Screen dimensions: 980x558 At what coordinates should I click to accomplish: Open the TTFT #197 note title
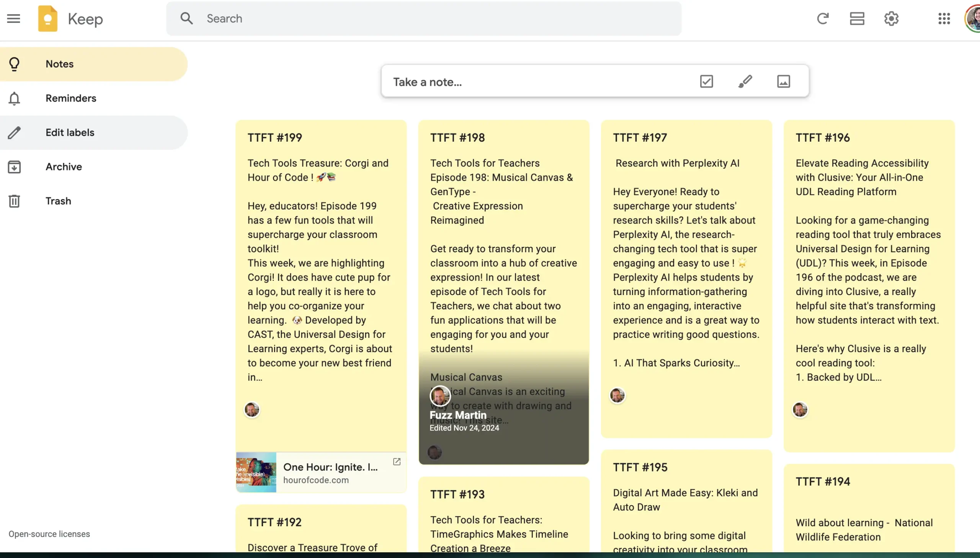click(x=640, y=137)
